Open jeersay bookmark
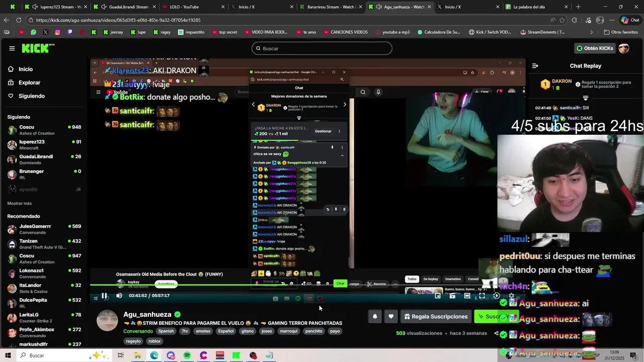 click(x=113, y=32)
